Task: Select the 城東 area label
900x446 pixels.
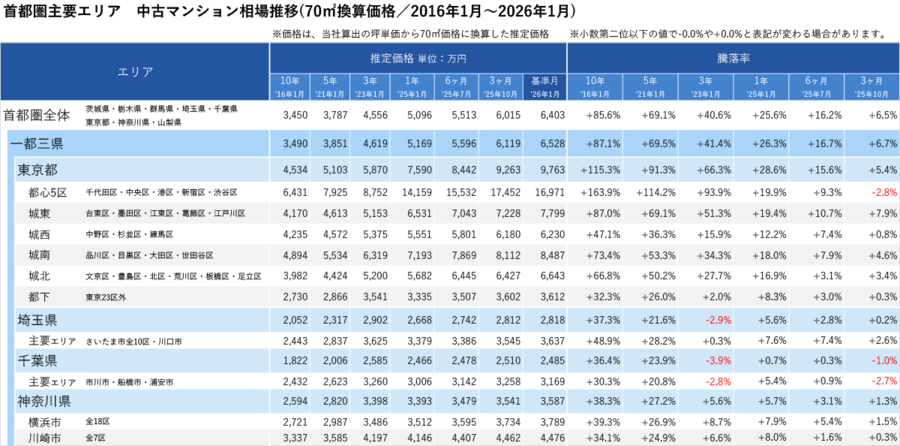Action: [x=40, y=212]
